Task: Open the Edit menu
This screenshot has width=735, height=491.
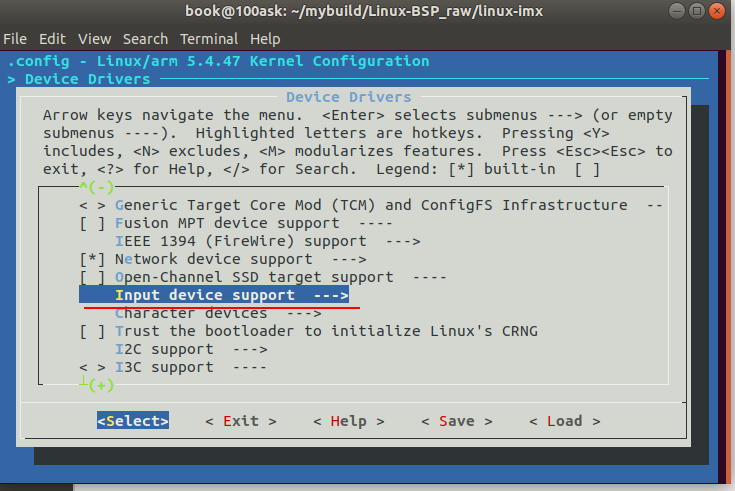Action: [52, 39]
